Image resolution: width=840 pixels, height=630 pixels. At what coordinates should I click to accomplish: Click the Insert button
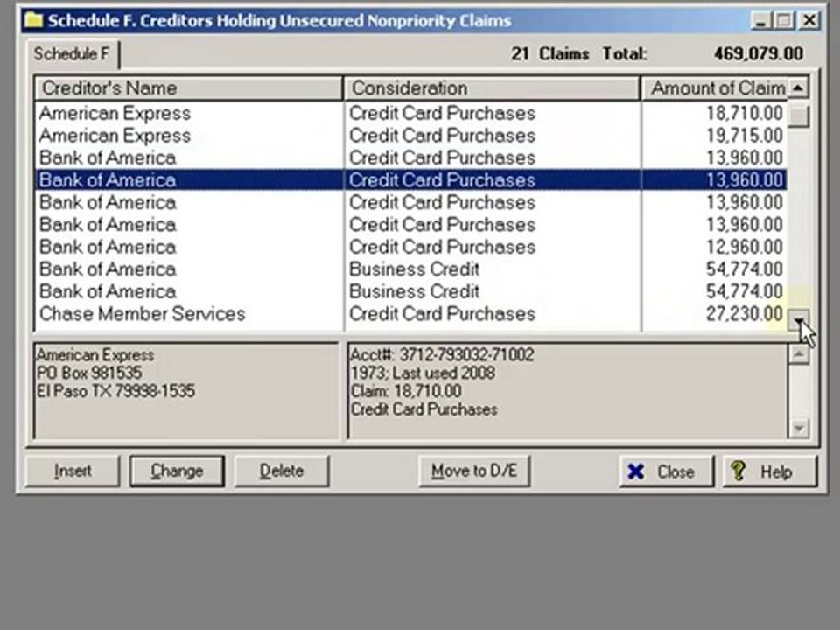pyautogui.click(x=73, y=472)
